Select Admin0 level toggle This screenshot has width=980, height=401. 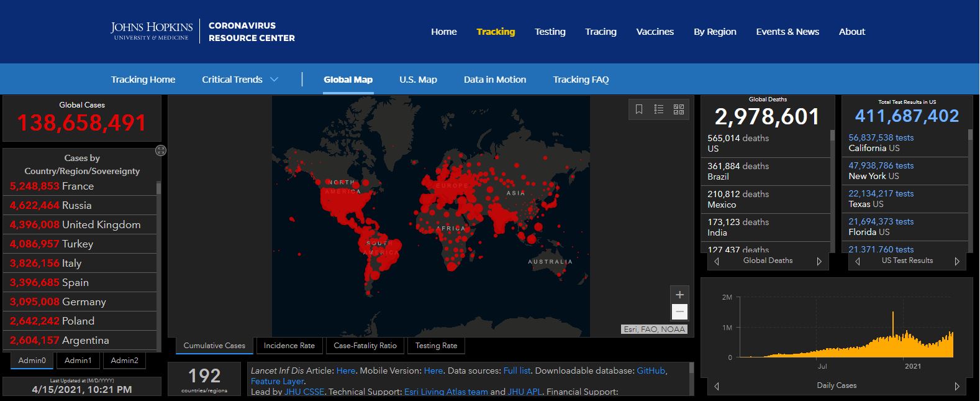(32, 361)
